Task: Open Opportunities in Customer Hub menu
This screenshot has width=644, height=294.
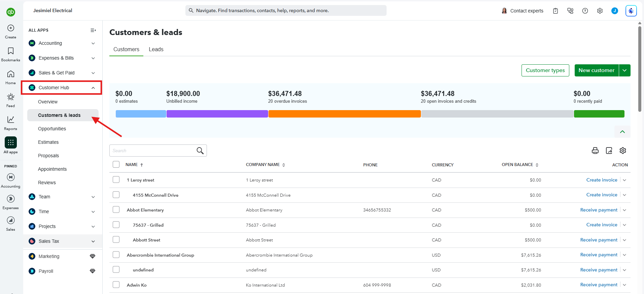Action: [52, 129]
